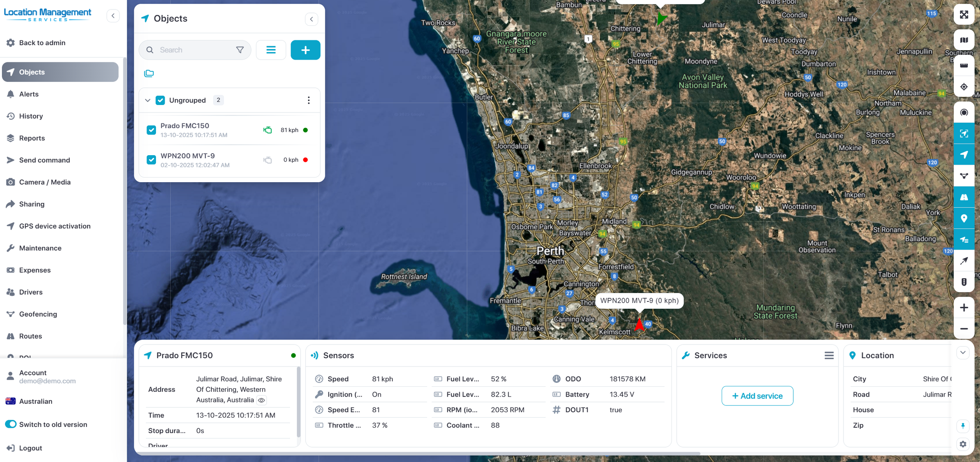The image size is (980, 462).
Task: Click the filter funnel icon in search
Action: [x=240, y=50]
